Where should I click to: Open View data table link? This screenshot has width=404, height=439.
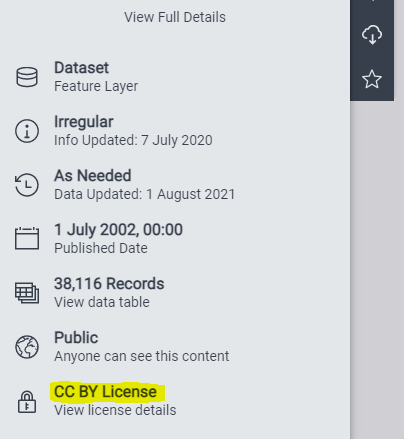pos(102,302)
